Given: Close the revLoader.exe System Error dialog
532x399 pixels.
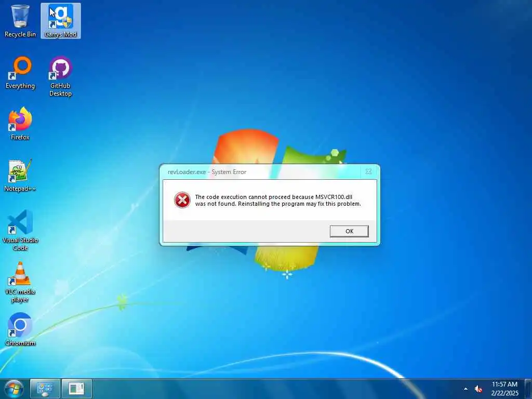Looking at the screenshot, I should (368, 171).
